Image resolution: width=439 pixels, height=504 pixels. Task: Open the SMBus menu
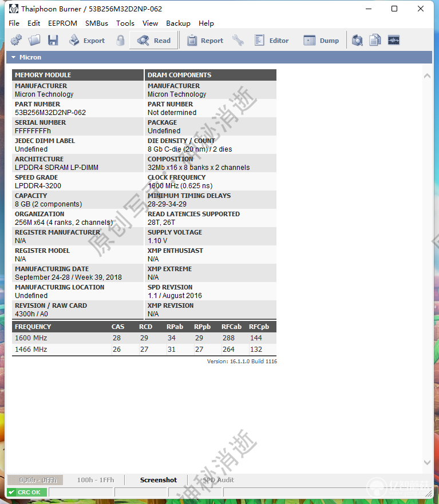(x=97, y=23)
